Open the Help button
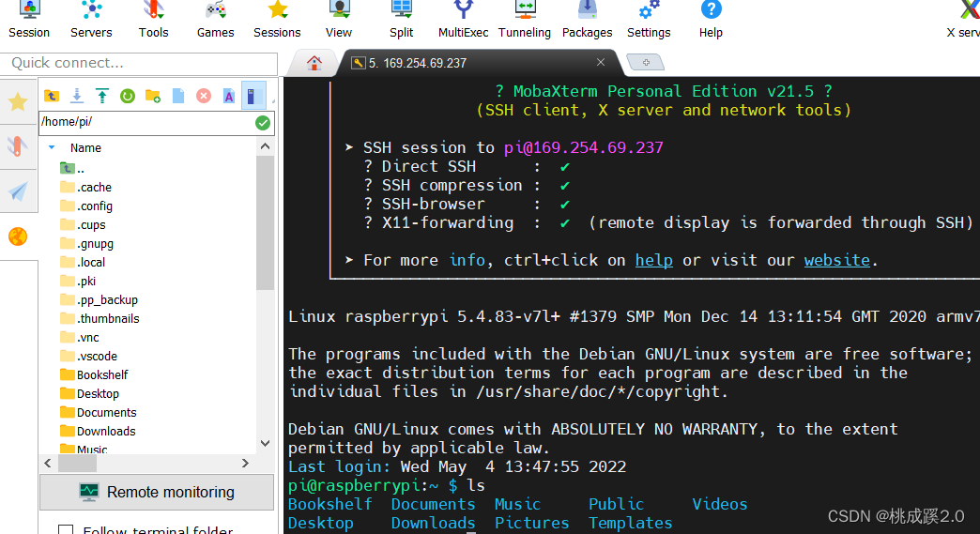 pos(711,21)
